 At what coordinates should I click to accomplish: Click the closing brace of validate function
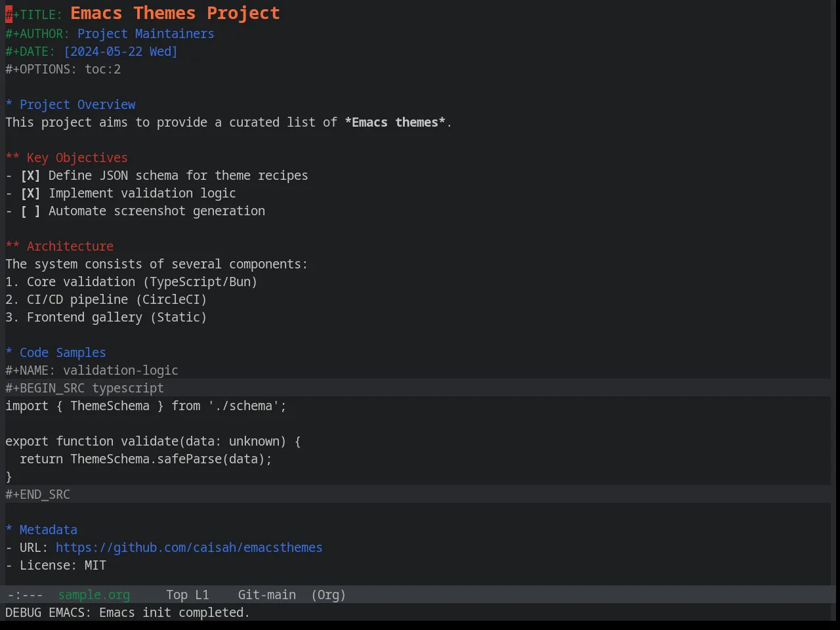pyautogui.click(x=9, y=477)
